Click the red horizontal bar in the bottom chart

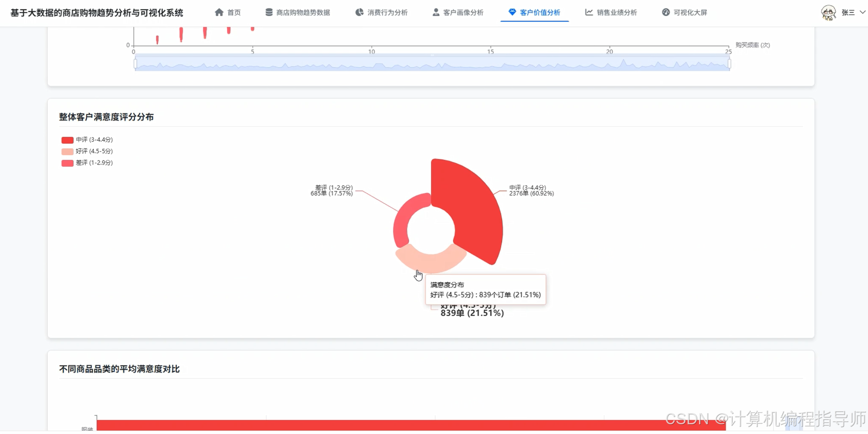[x=411, y=425]
